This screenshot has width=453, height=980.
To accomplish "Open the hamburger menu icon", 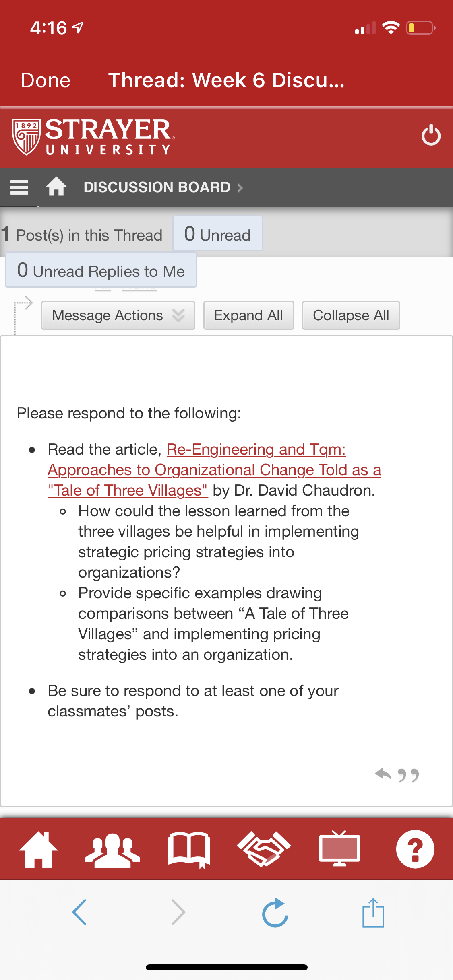I will click(19, 187).
